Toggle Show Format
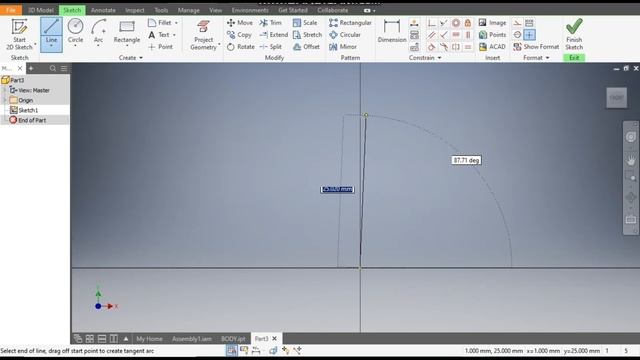Image resolution: width=640 pixels, height=360 pixels. point(536,47)
